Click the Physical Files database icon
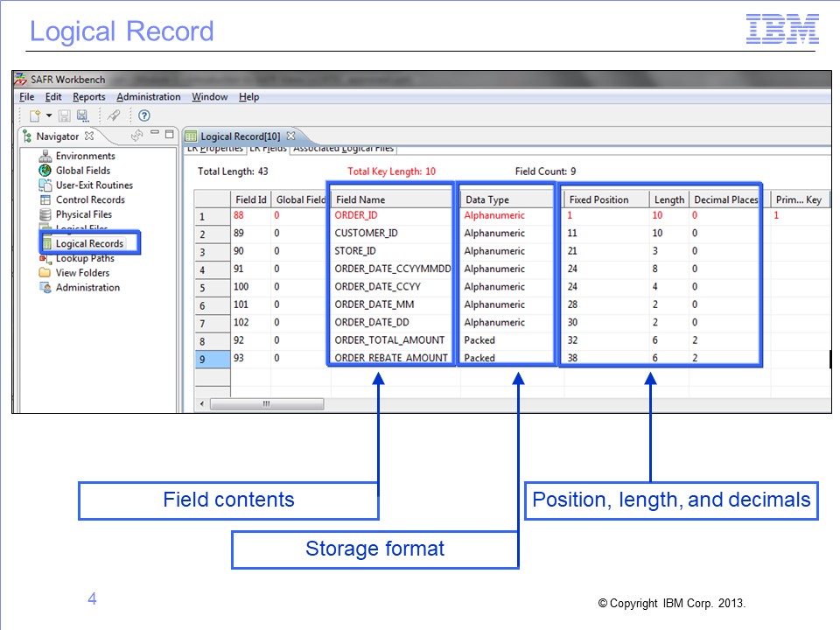 tap(45, 214)
